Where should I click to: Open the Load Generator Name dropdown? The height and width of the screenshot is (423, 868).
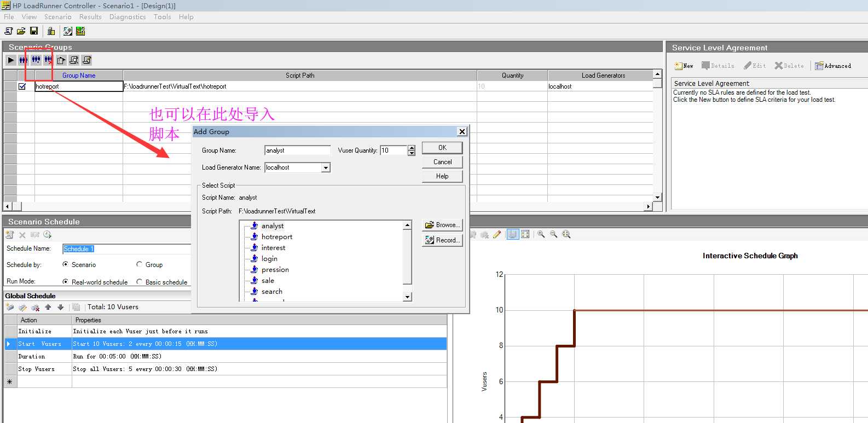coord(326,167)
